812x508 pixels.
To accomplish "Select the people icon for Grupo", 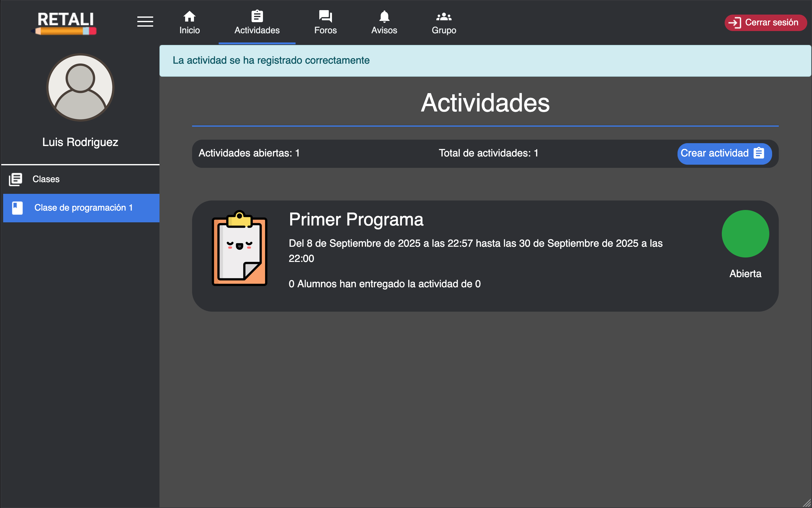I will click(x=443, y=16).
